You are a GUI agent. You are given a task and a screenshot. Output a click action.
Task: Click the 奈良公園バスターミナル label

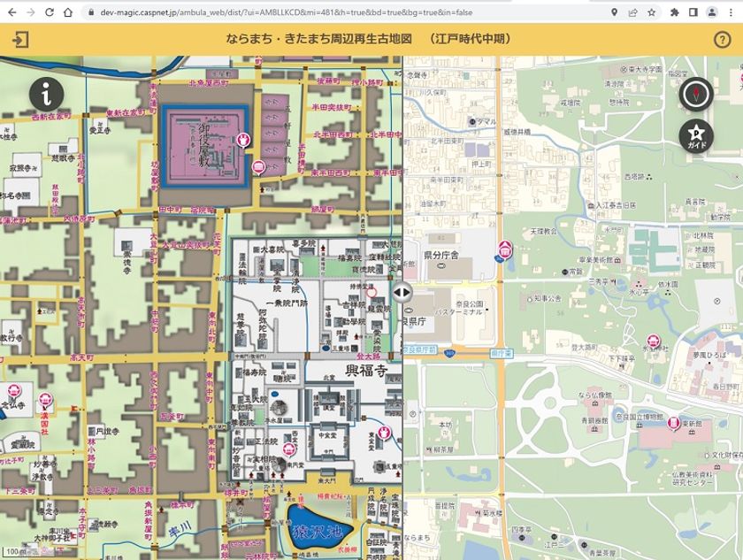coord(459,308)
